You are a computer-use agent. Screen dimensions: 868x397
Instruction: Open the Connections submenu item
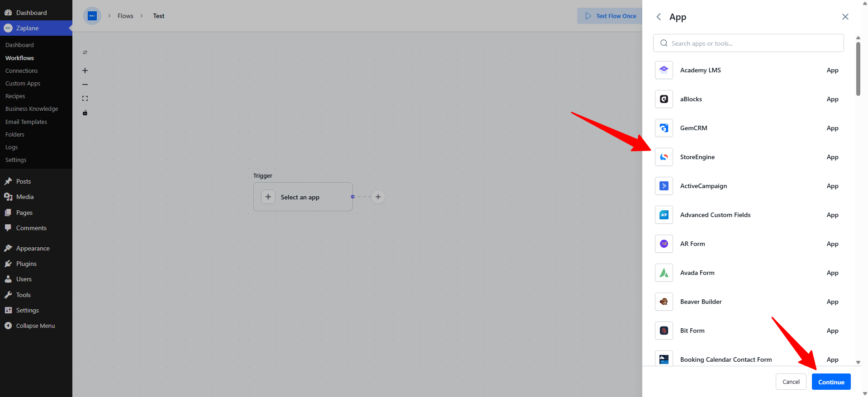pyautogui.click(x=21, y=71)
